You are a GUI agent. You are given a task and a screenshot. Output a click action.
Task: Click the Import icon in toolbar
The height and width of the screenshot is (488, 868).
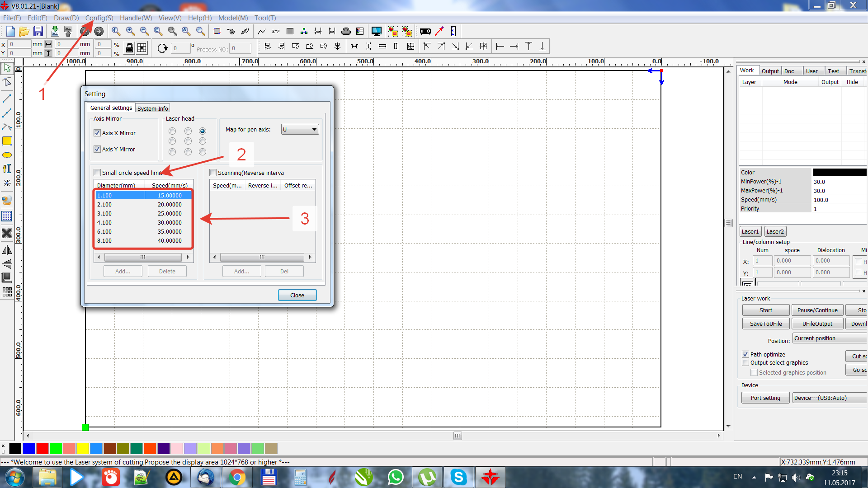point(55,31)
